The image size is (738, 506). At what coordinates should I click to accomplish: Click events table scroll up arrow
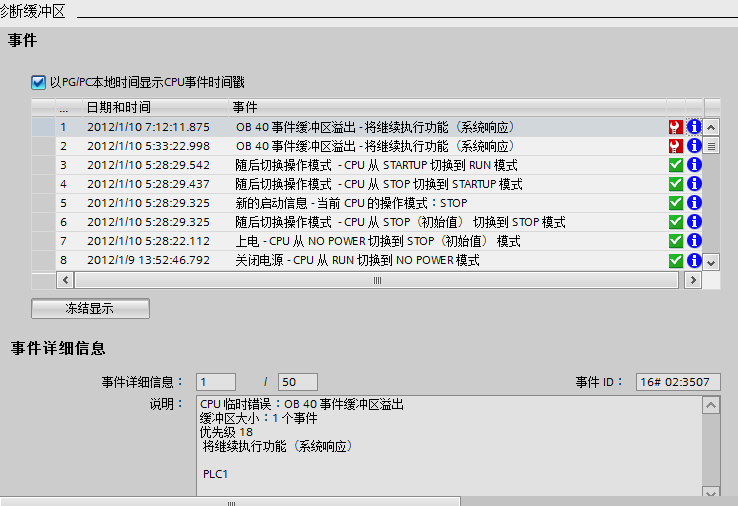click(x=711, y=127)
